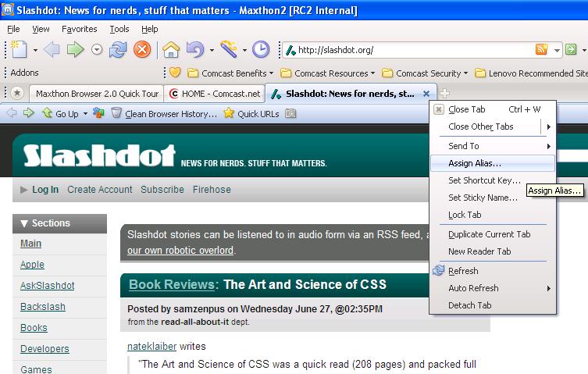This screenshot has height=374, width=588.
Task: Choose Lock Tab in context menu
Action: pos(493,215)
